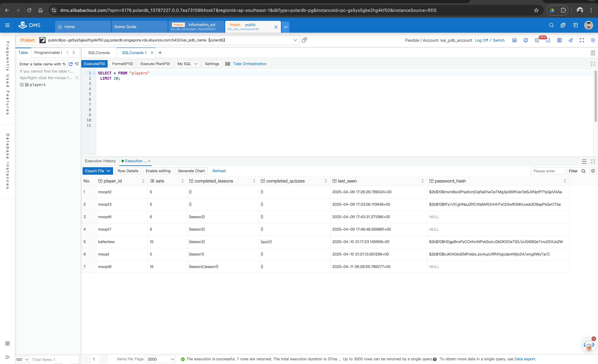This screenshot has width=598, height=364.
Task: Open result table settings gear
Action: click(593, 171)
